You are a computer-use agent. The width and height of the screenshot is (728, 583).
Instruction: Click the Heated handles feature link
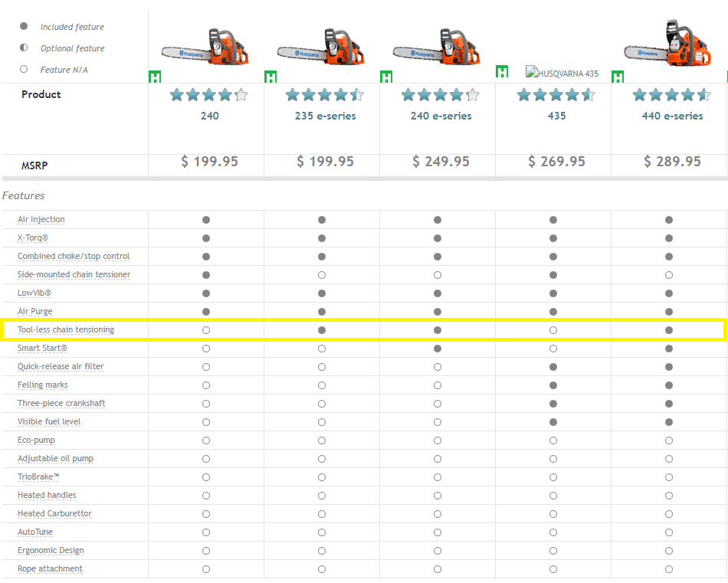click(47, 495)
